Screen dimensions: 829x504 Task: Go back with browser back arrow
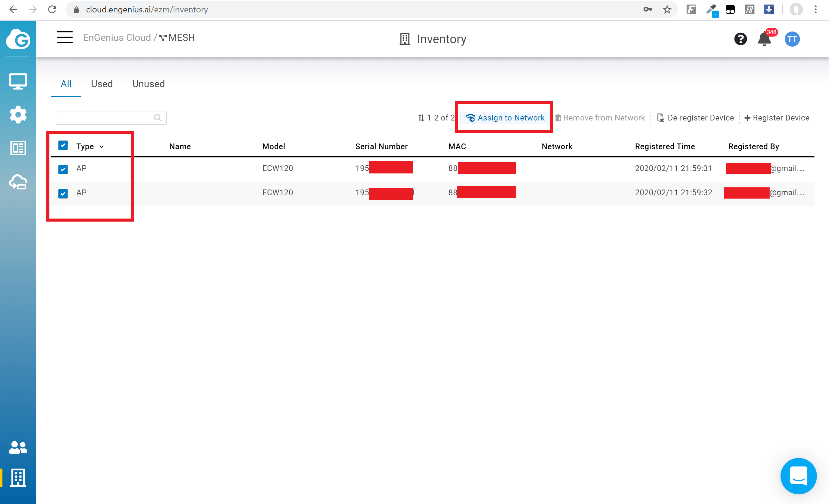pos(13,9)
